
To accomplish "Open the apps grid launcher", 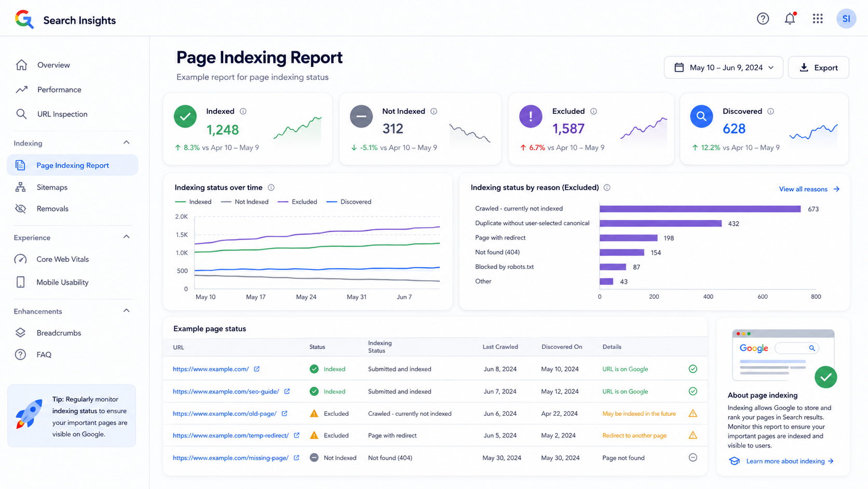I will click(x=818, y=19).
